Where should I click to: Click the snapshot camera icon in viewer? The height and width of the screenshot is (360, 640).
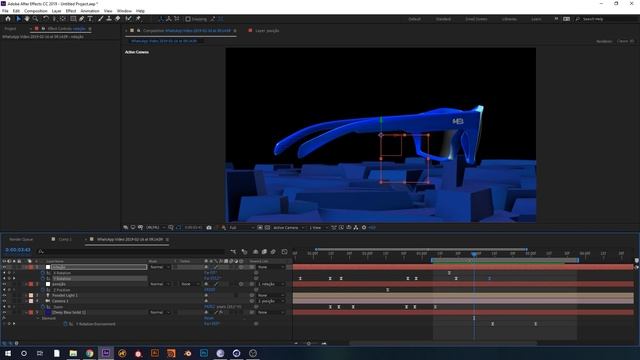[209, 228]
